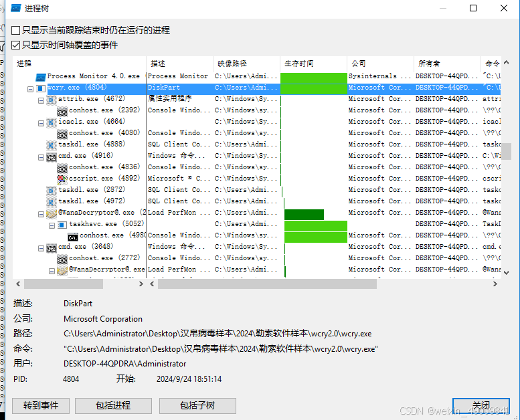
Task: Click the vertical scrollbar down arrow
Action: [x=506, y=272]
